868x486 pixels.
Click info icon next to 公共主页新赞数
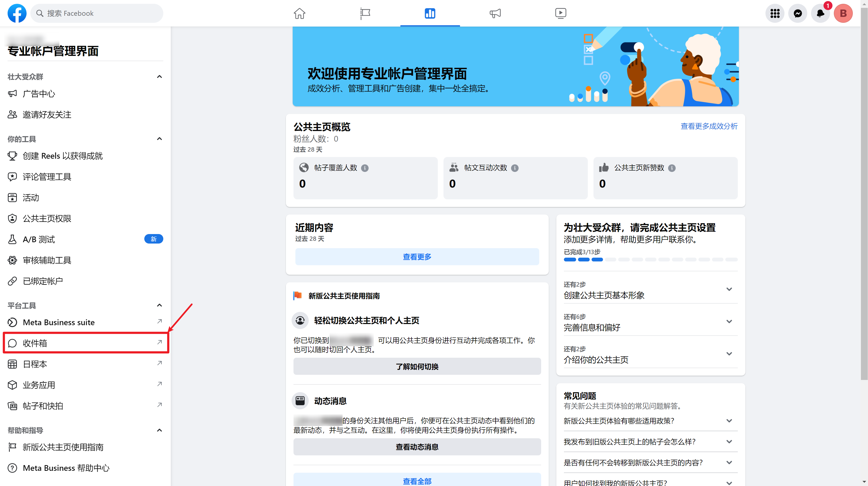point(672,168)
